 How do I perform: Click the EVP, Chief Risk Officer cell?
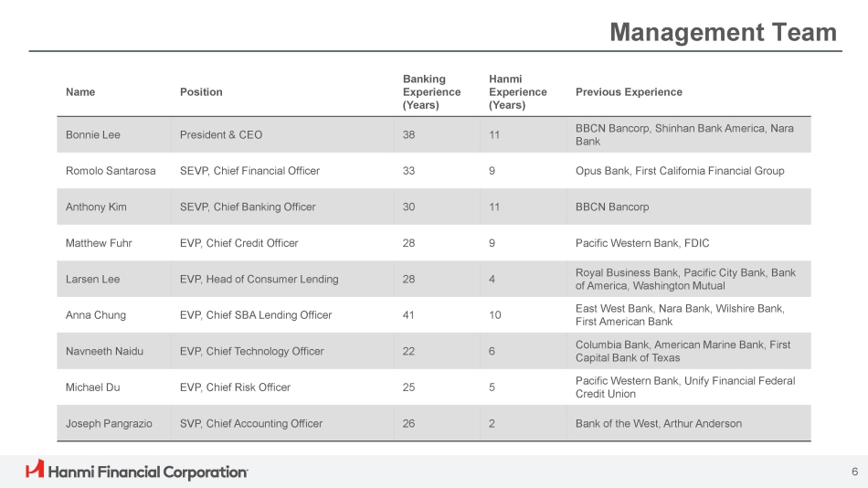[235, 387]
